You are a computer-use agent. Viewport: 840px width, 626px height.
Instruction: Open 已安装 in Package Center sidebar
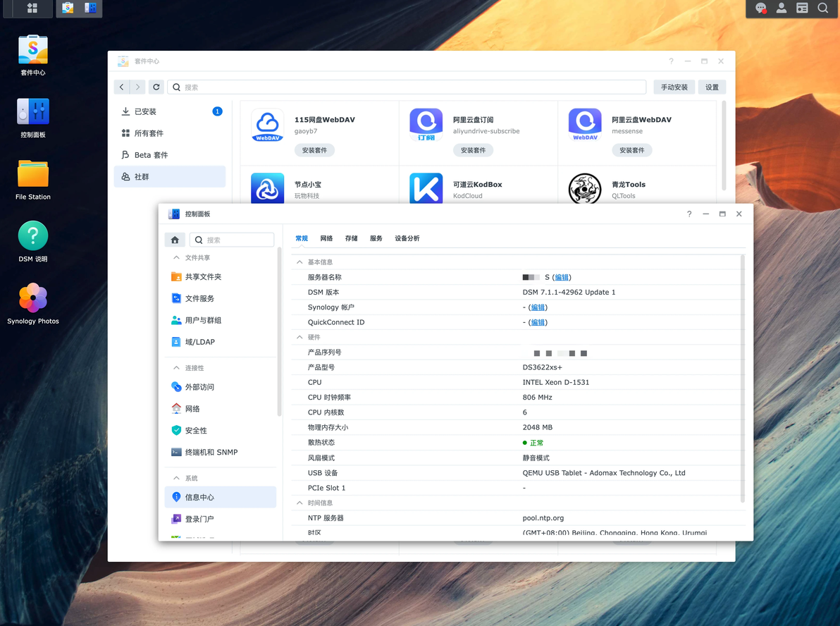tap(170, 111)
